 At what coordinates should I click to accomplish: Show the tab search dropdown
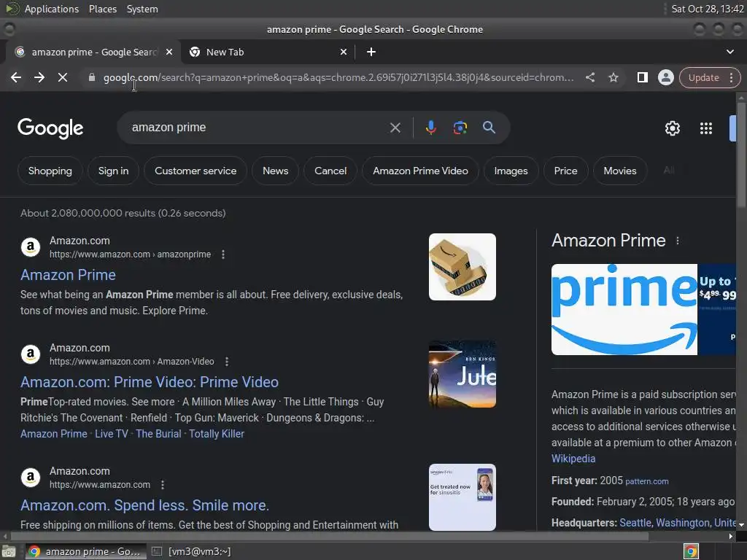tap(729, 52)
